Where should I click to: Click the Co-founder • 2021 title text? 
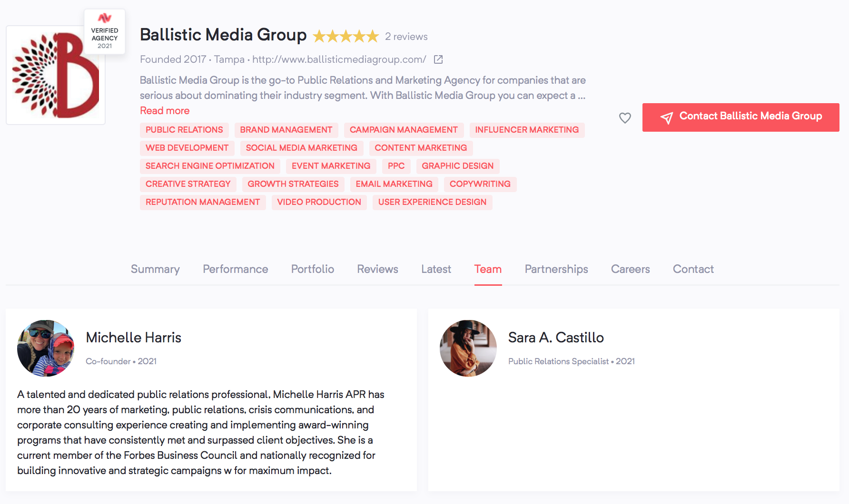tap(121, 361)
